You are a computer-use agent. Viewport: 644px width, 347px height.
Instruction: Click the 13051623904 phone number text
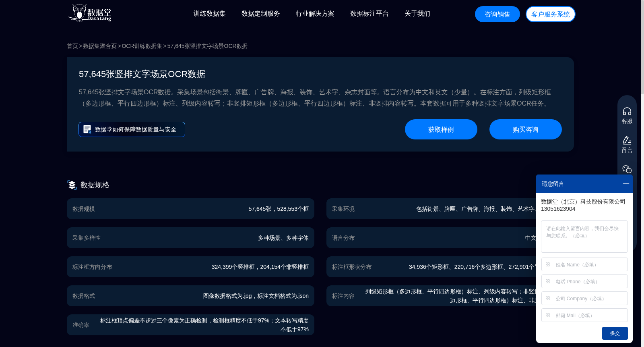point(558,209)
